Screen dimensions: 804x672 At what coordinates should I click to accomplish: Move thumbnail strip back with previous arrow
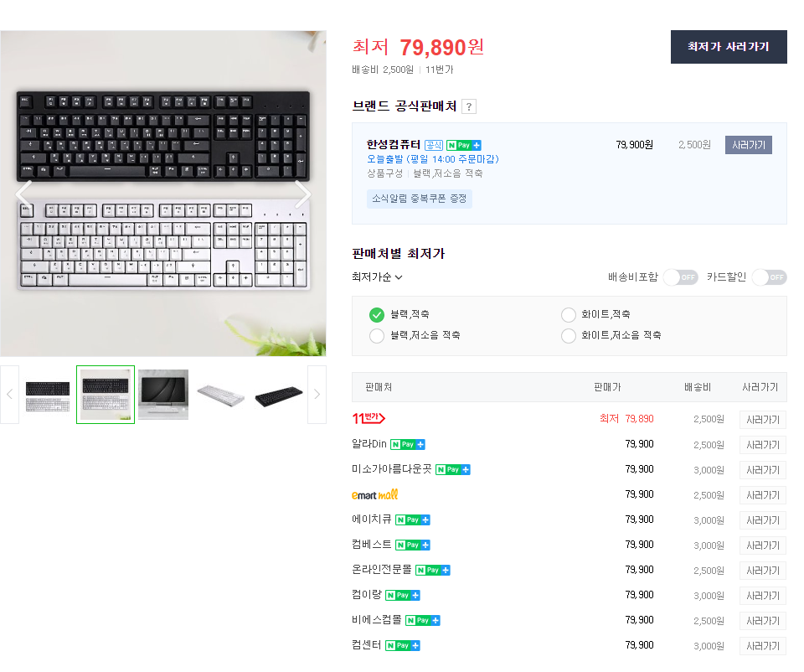point(9,395)
